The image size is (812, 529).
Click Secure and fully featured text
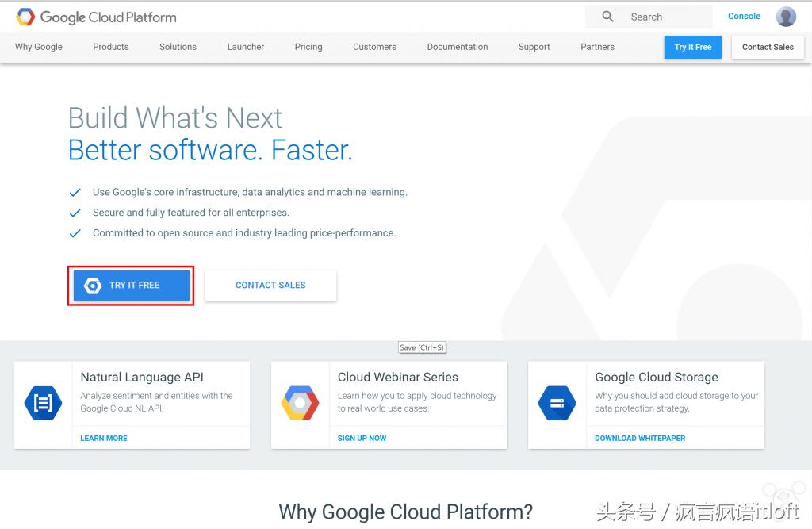(x=190, y=213)
